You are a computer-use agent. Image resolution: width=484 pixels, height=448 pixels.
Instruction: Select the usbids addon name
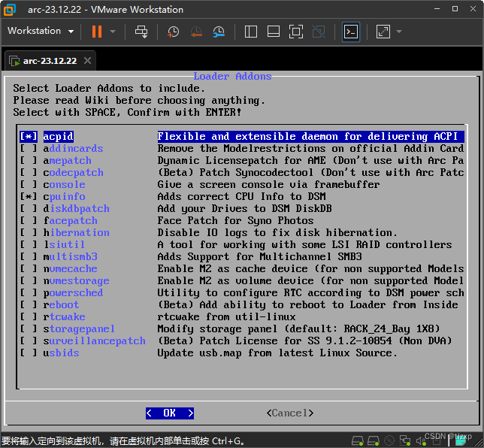coord(61,353)
